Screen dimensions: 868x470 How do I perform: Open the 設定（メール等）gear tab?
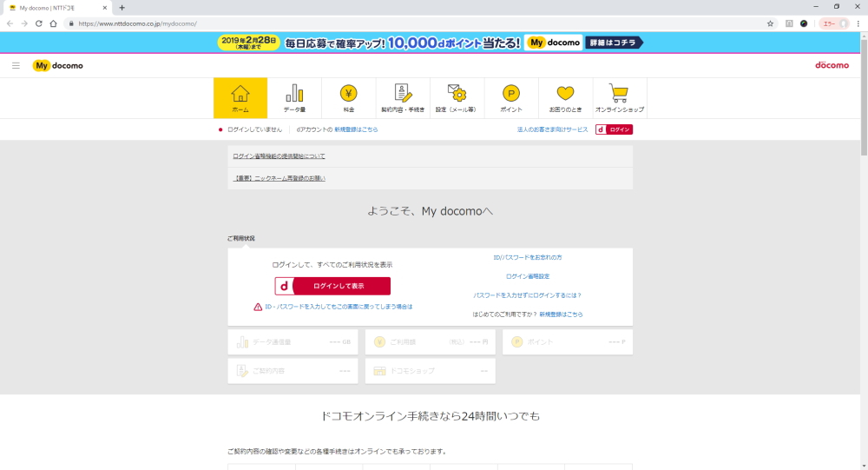pos(457,98)
